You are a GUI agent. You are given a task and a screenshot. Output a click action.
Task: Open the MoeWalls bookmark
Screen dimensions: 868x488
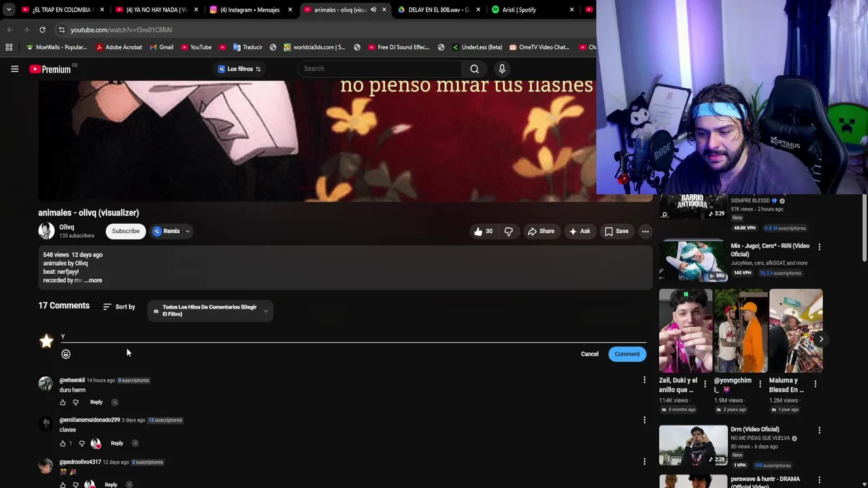(x=56, y=47)
